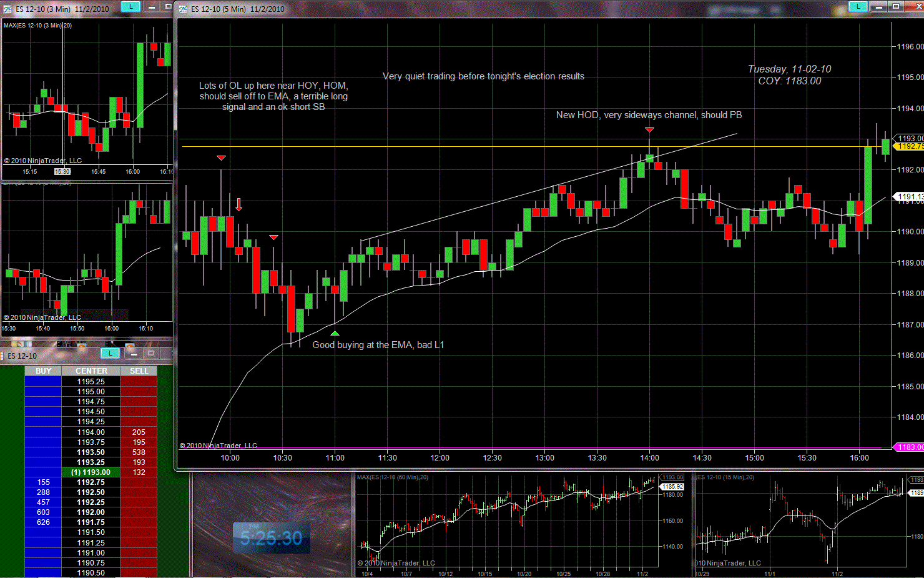The height and width of the screenshot is (578, 924).
Task: Click the CENTER column header
Action: [91, 371]
